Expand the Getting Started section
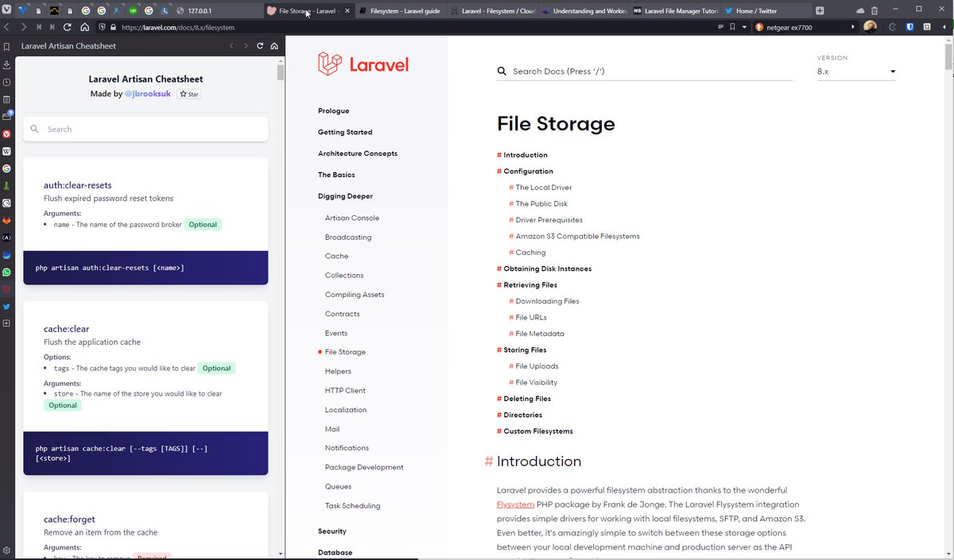Image resolution: width=954 pixels, height=560 pixels. 345,133
